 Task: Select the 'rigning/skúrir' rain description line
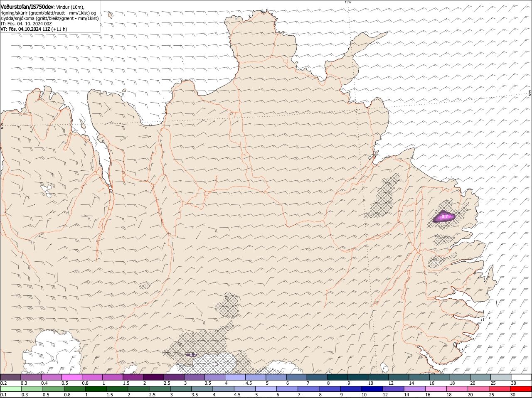coord(48,13)
